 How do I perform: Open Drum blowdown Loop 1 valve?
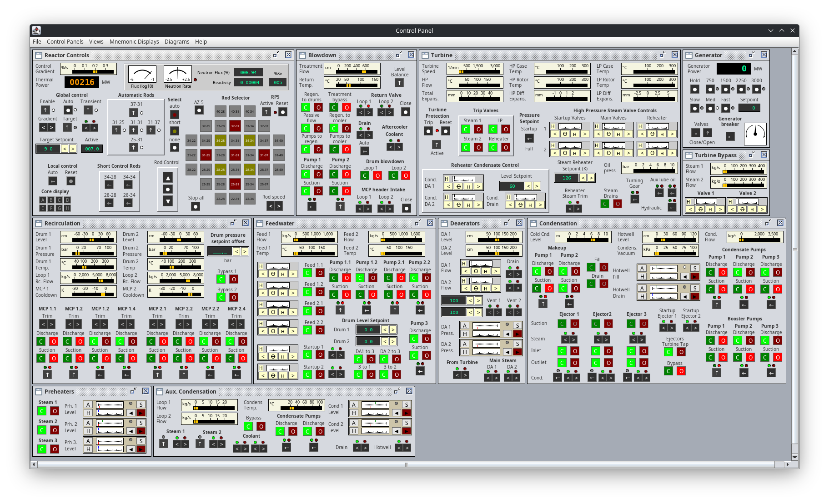tap(377, 175)
